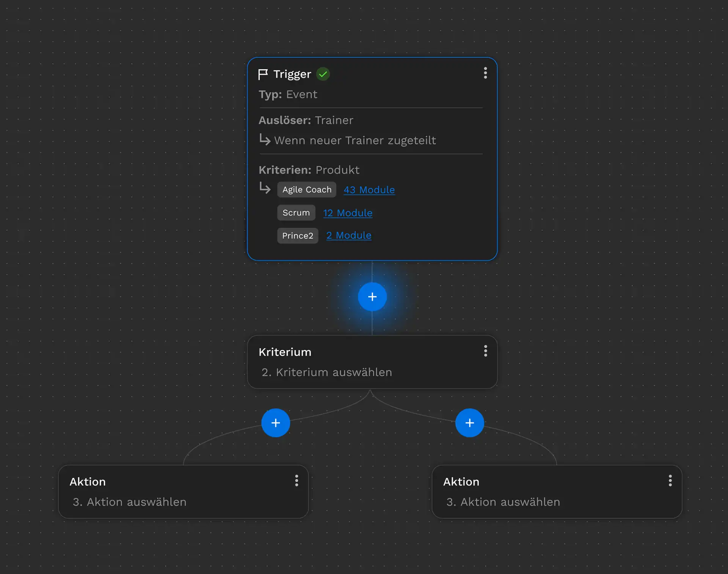Click the arrow icon before Agile Coach

[265, 188]
